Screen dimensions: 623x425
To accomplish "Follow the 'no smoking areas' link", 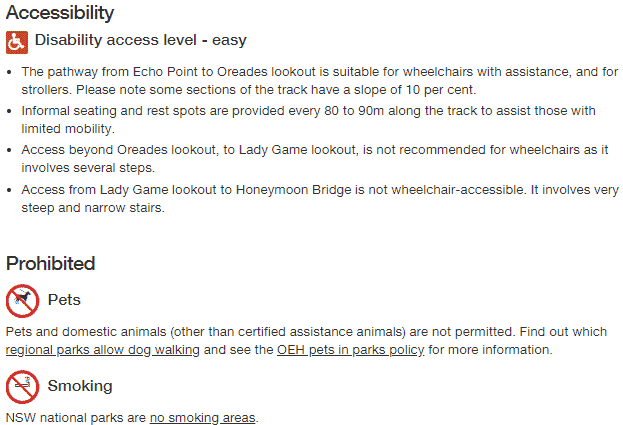I will coord(203,418).
